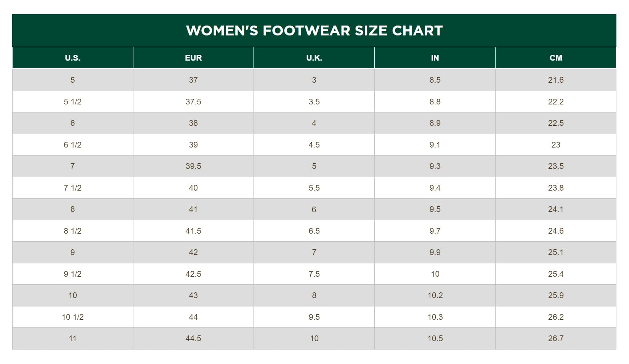
Task: Click the Women's Footwear Size Chart title
Action: 314,30
